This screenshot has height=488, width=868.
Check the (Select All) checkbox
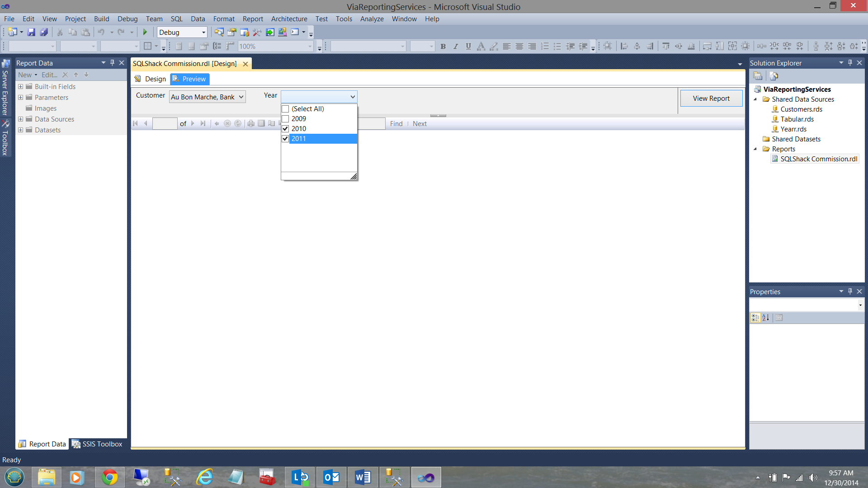[285, 109]
